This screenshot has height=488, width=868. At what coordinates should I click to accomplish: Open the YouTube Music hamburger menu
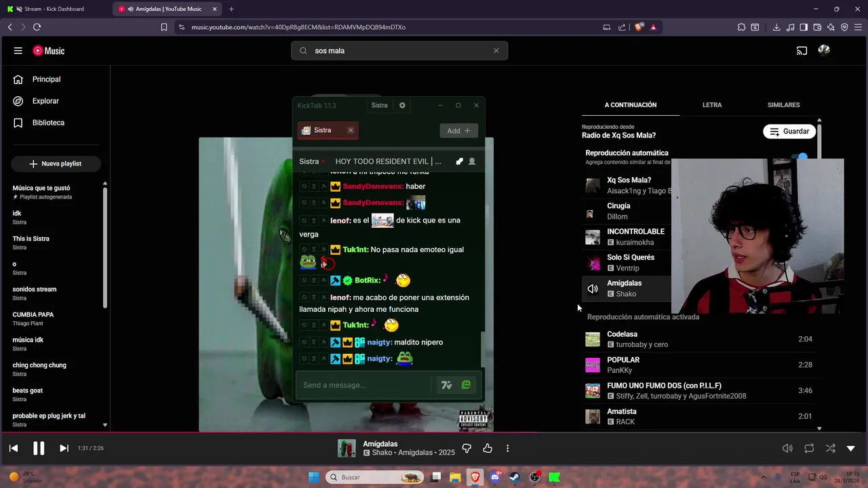coord(18,51)
